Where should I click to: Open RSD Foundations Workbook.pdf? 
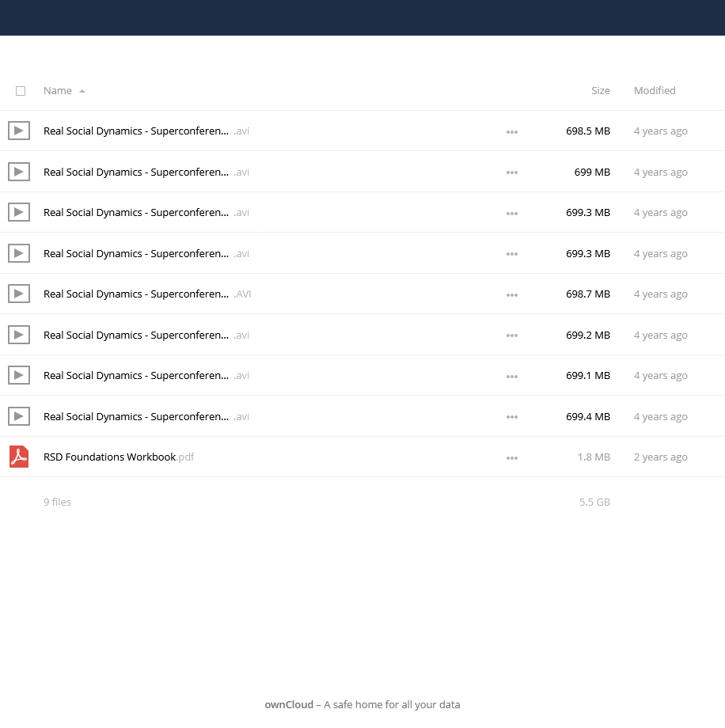(x=119, y=457)
